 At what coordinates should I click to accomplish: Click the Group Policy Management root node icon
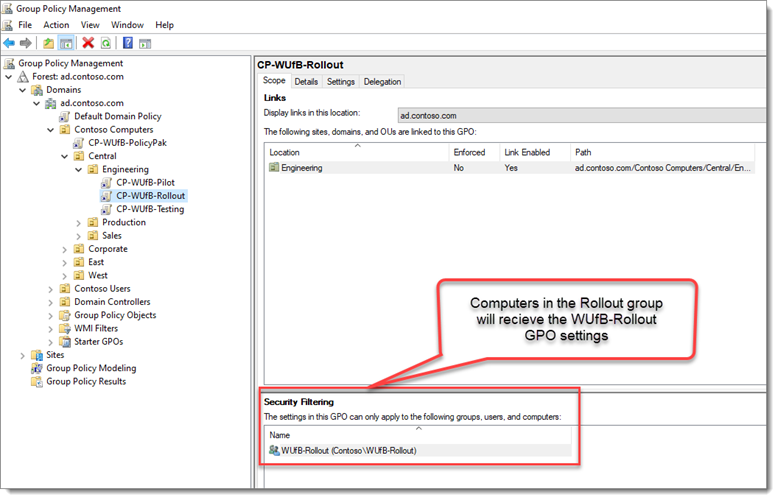coord(9,63)
